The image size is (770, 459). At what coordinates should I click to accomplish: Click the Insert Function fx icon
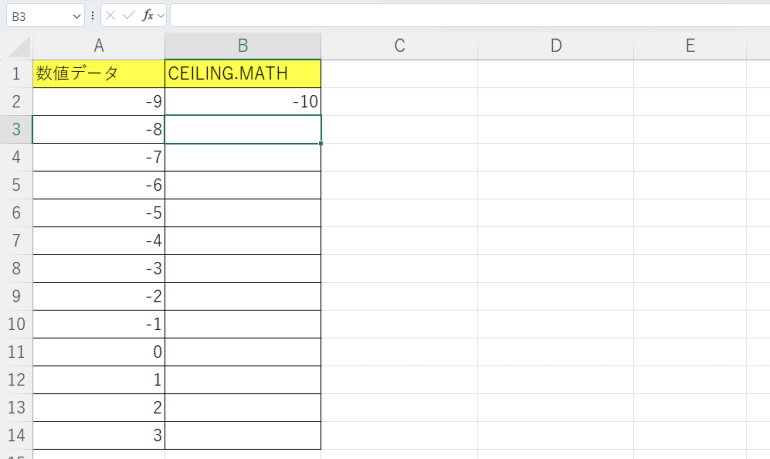(147, 16)
